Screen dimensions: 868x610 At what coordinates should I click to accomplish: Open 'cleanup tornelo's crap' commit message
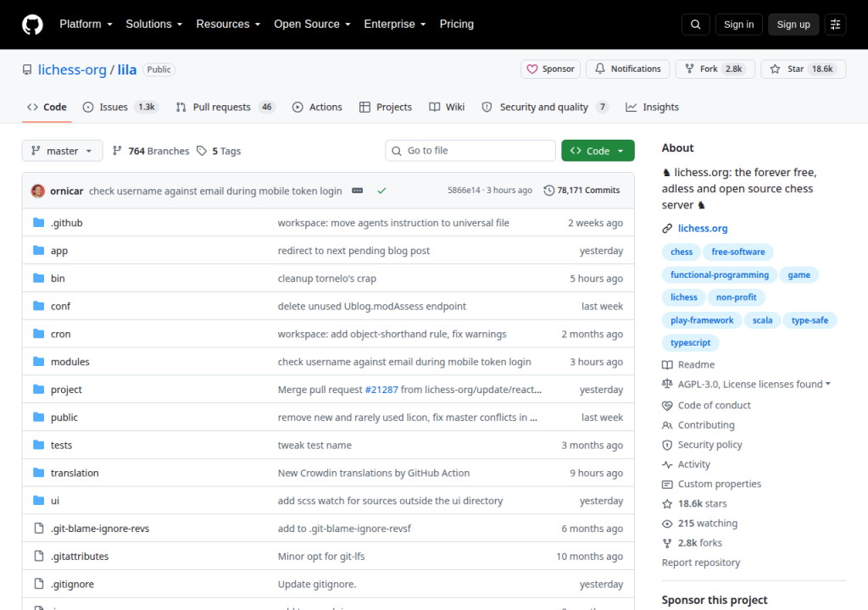point(326,279)
